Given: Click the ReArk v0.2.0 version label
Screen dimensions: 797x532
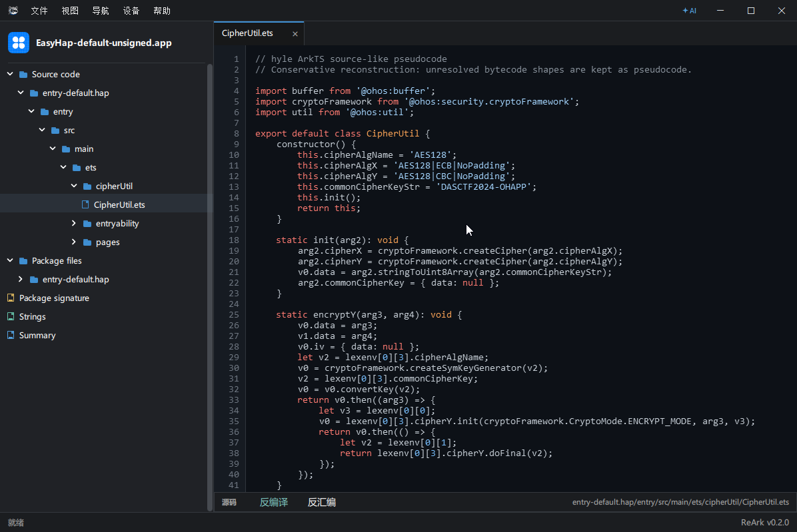Looking at the screenshot, I should (x=765, y=523).
